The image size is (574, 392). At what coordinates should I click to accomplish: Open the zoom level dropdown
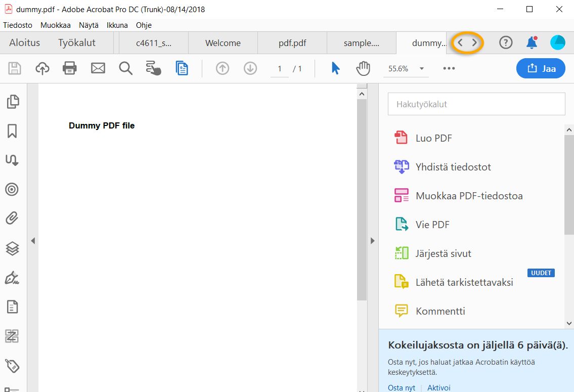click(x=422, y=68)
